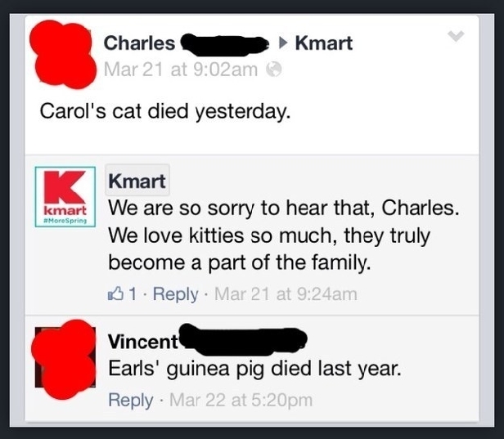Click the post timestamp Mar 21 at 9:02am
504x439 pixels.
pos(180,70)
